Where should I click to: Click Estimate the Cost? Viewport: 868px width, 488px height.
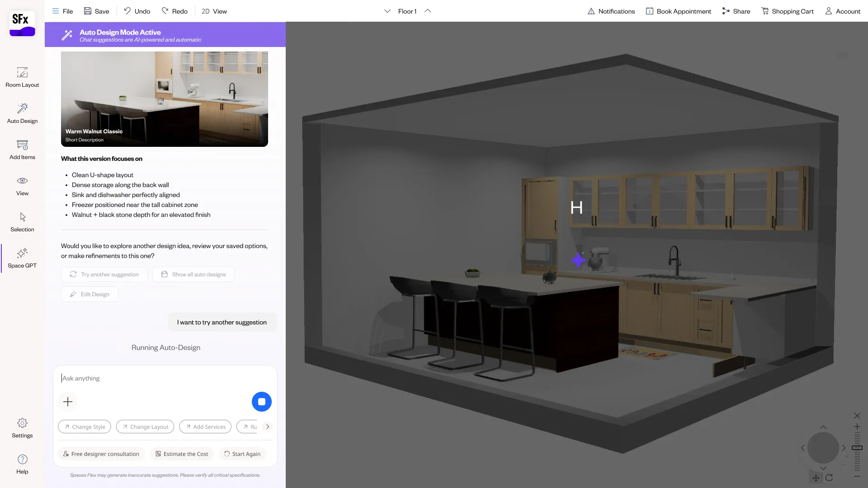[x=182, y=454]
